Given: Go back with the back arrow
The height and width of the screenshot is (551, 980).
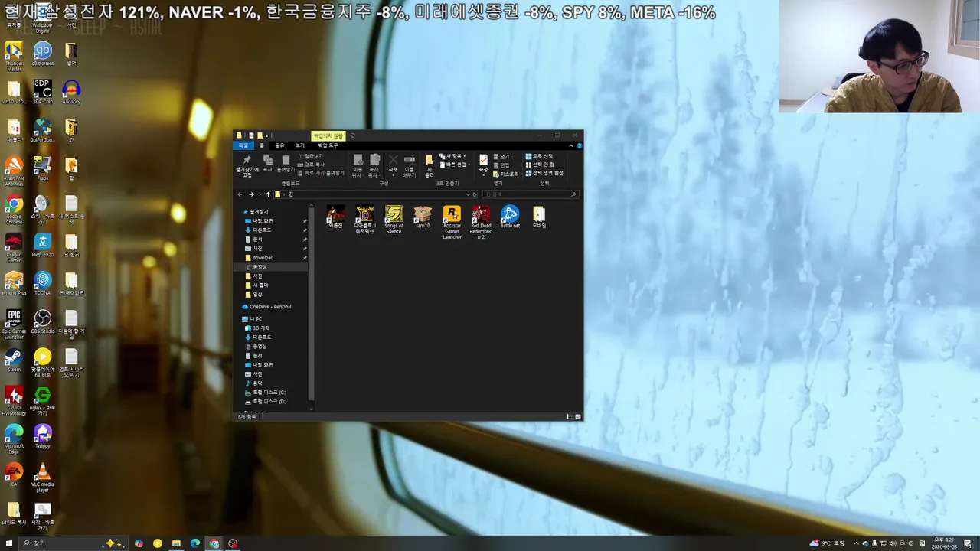Looking at the screenshot, I should click(x=240, y=194).
